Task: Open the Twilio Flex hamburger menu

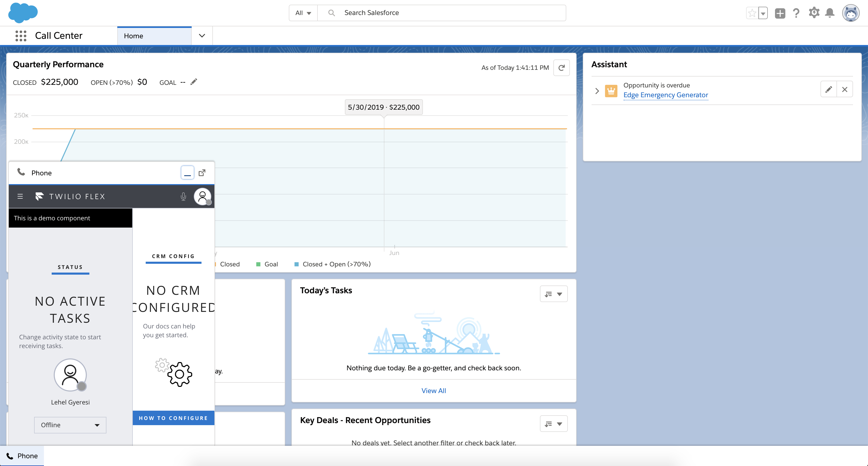Action: pyautogui.click(x=20, y=196)
